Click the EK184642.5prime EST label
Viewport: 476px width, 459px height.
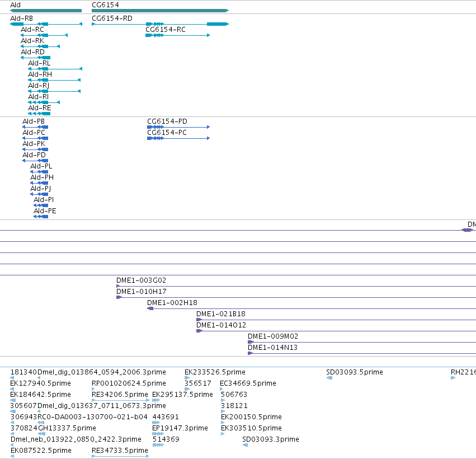point(40,395)
